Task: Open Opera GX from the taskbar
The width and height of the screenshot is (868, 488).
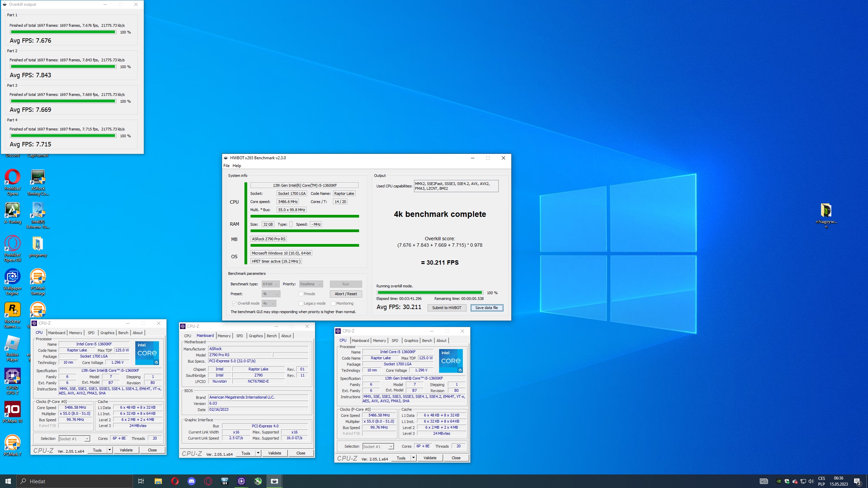Action: click(208, 481)
